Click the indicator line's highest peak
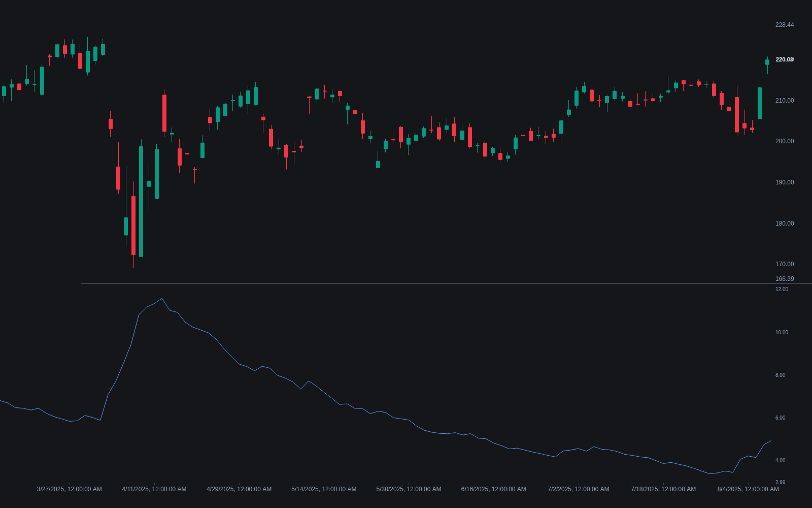812x508 pixels. pos(162,299)
